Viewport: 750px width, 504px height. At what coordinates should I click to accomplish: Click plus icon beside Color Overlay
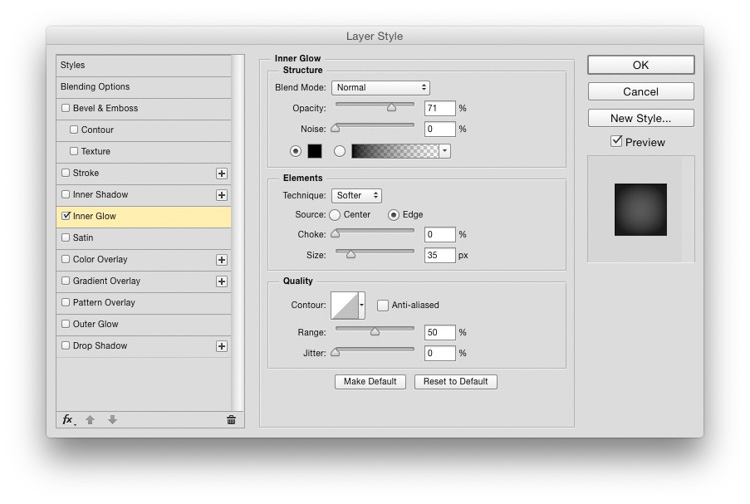point(222,260)
